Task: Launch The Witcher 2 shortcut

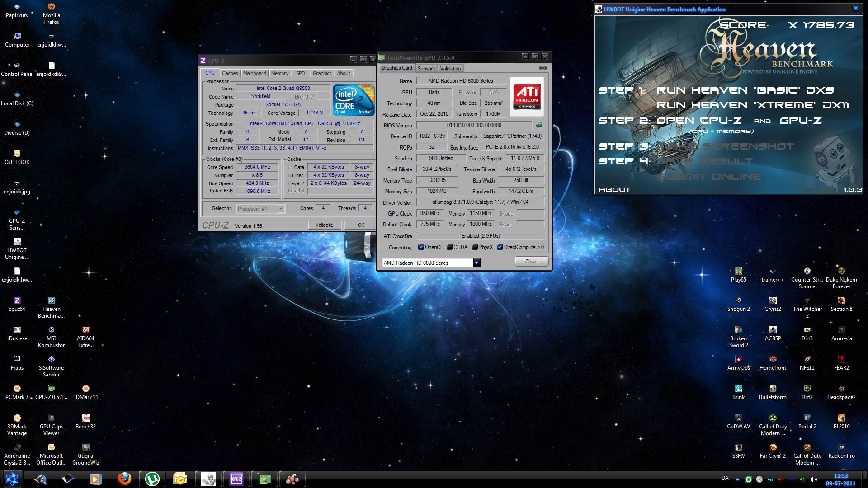Action: click(807, 307)
